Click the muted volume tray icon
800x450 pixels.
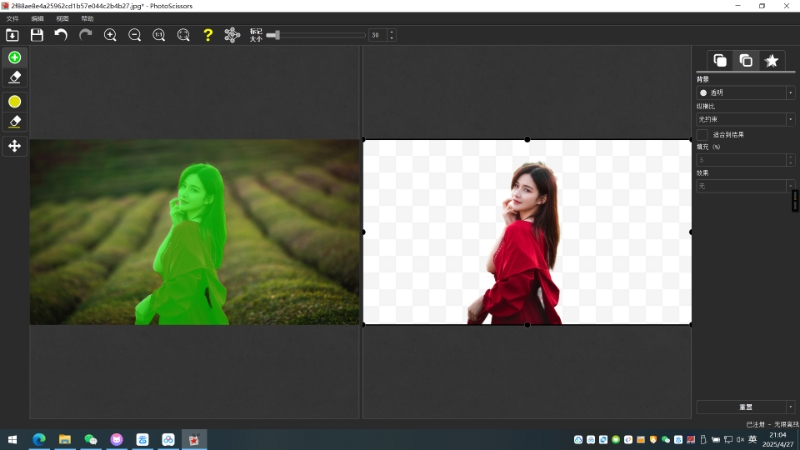740,440
